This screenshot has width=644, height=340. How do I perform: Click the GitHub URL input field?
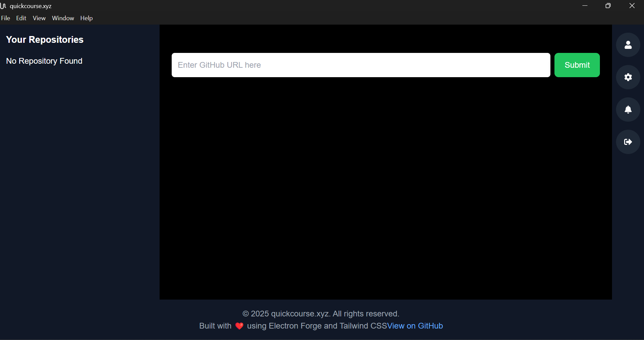360,65
